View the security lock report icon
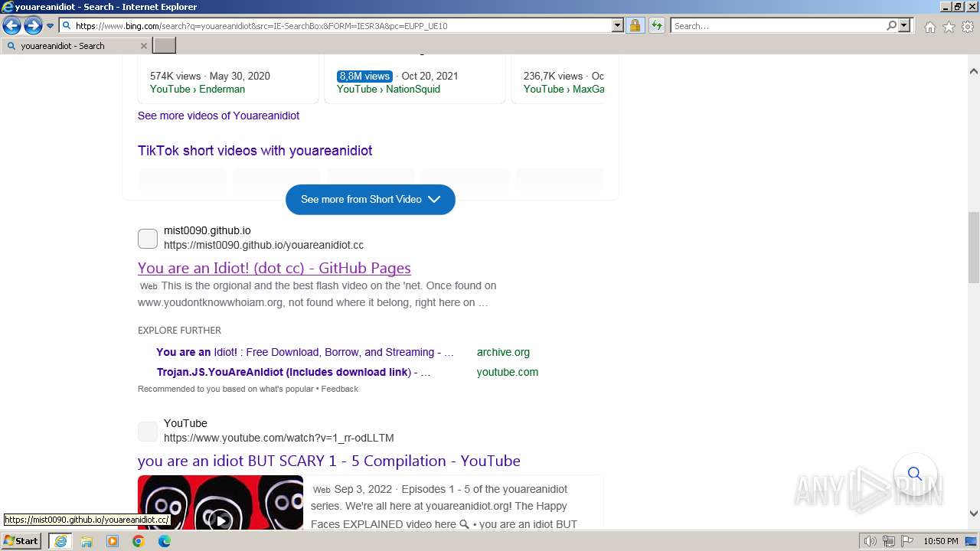 pyautogui.click(x=635, y=25)
